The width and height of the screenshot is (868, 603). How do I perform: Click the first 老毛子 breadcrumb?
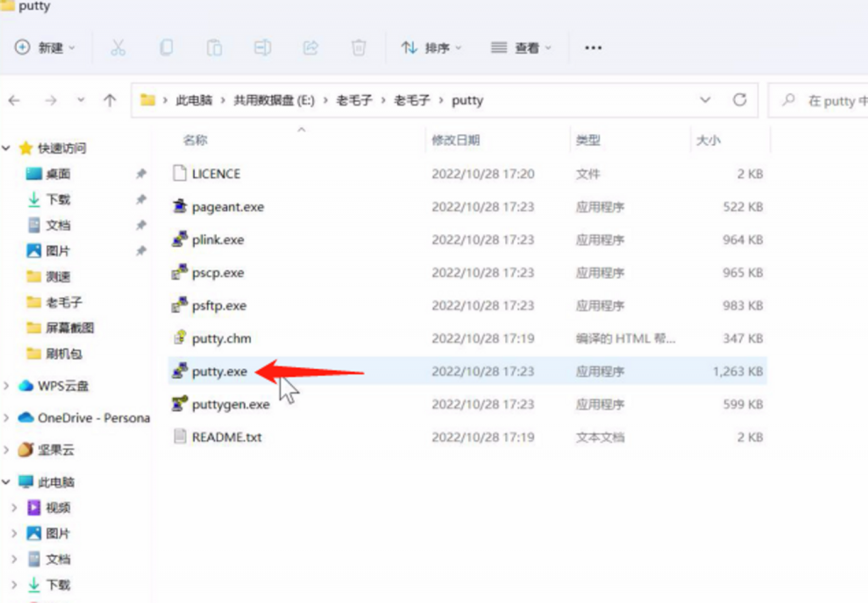(353, 100)
